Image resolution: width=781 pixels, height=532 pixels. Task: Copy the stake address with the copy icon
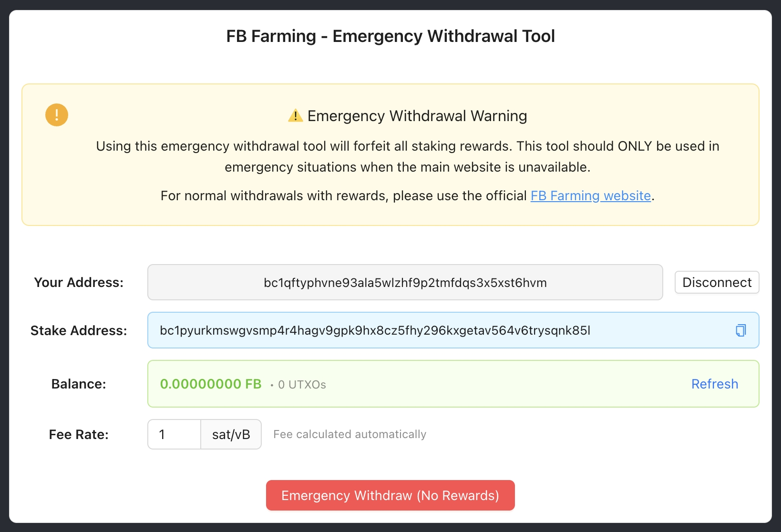pos(740,330)
